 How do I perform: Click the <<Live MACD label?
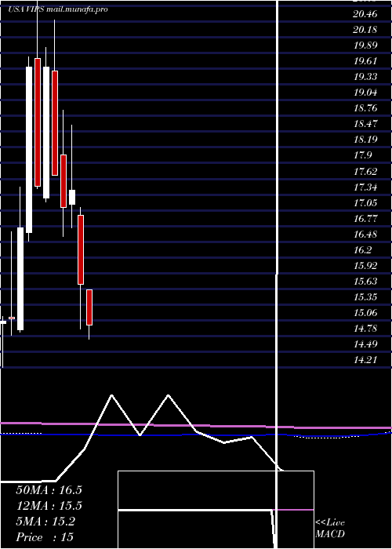(330, 529)
